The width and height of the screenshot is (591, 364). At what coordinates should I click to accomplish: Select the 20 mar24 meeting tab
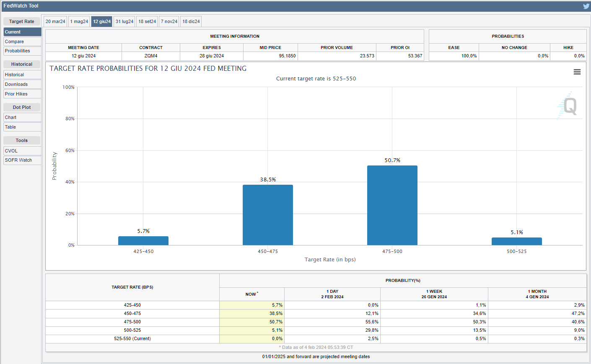pos(55,21)
